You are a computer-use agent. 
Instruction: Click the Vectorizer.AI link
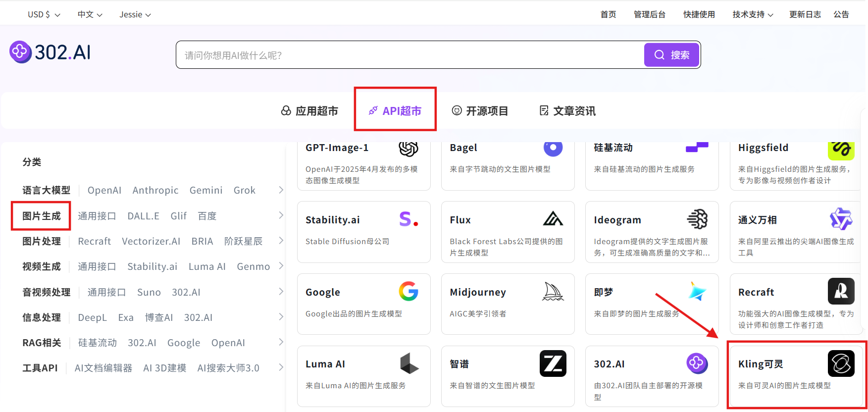[151, 241]
